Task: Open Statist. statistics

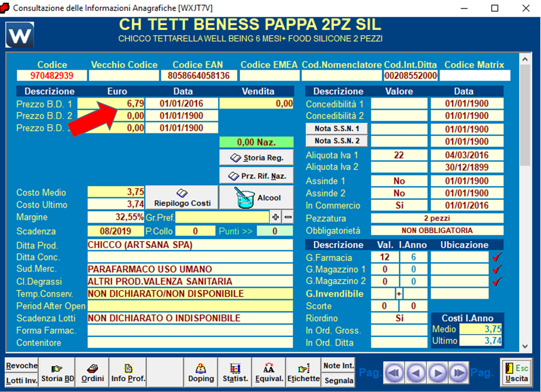Action: tap(235, 373)
